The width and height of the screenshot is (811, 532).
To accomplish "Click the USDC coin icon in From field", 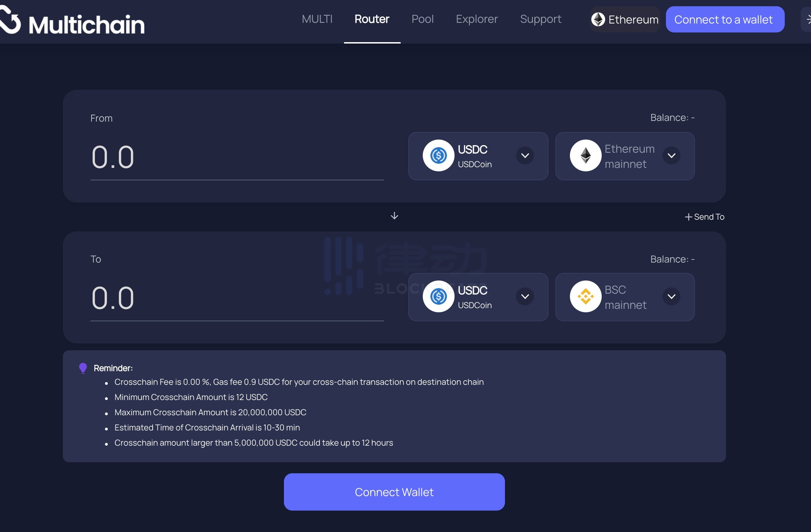I will (438, 155).
